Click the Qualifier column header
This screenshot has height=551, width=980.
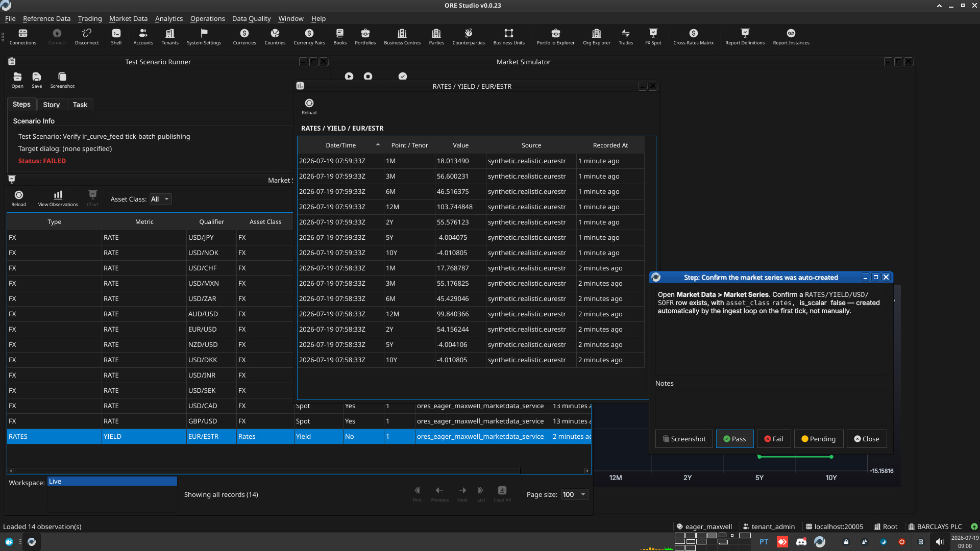coord(211,222)
